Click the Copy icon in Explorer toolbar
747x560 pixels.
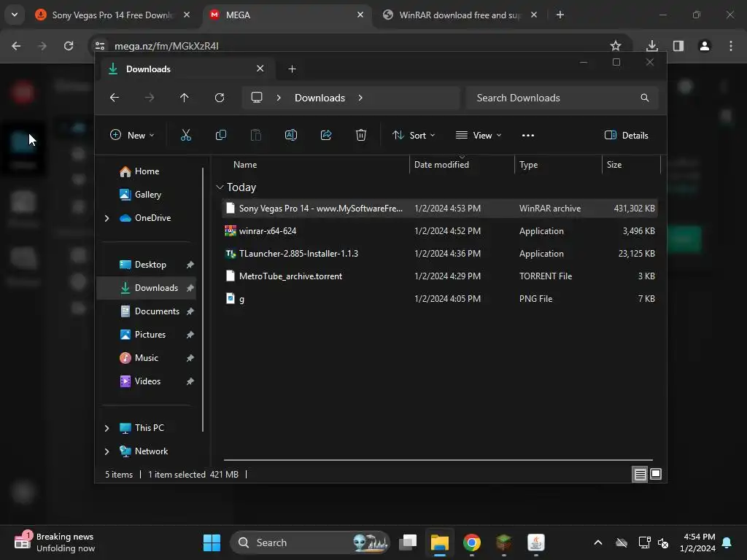[x=220, y=135]
